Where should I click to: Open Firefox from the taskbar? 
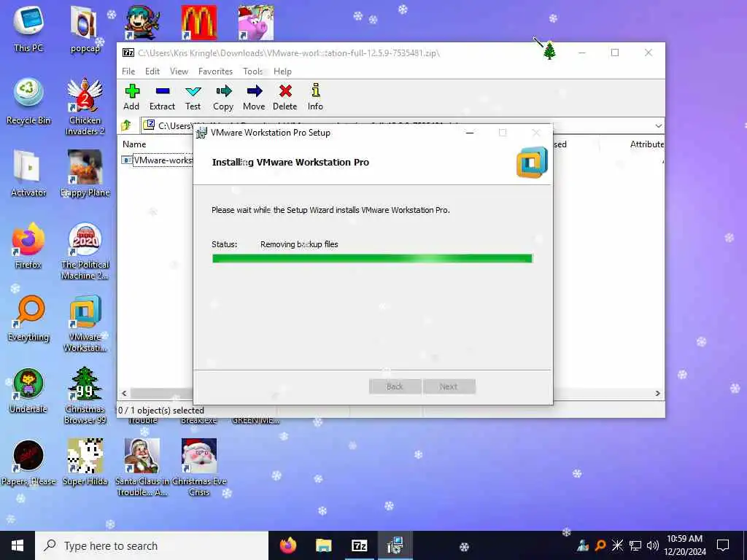287,545
